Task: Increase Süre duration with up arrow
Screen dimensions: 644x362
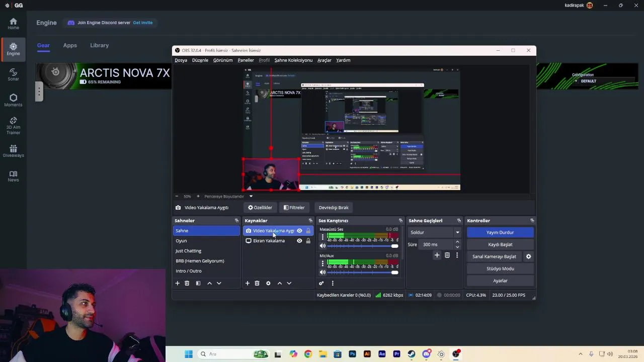Action: 457,242
